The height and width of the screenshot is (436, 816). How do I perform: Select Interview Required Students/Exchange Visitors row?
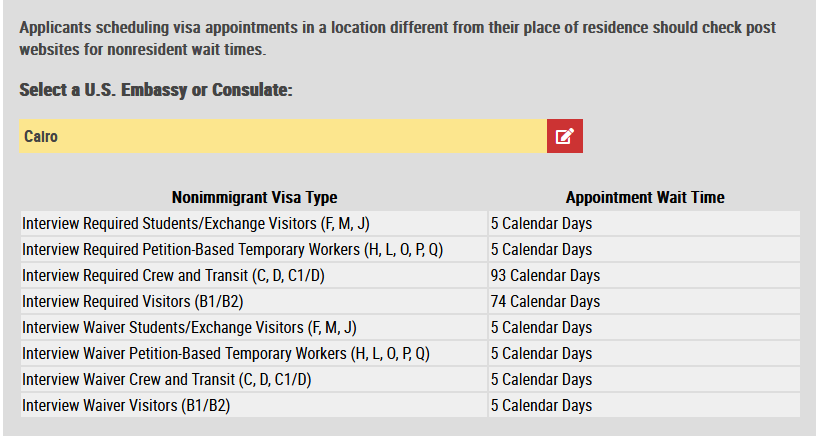410,223
